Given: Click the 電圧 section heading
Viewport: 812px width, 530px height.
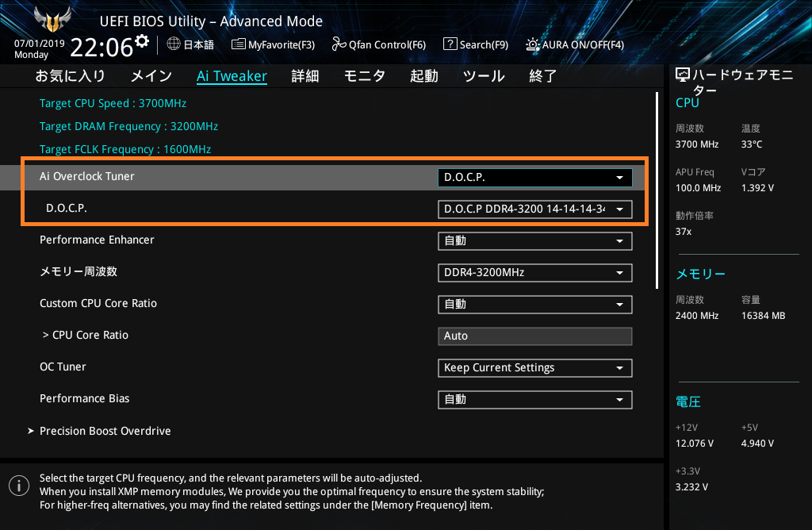Looking at the screenshot, I should pos(688,402).
